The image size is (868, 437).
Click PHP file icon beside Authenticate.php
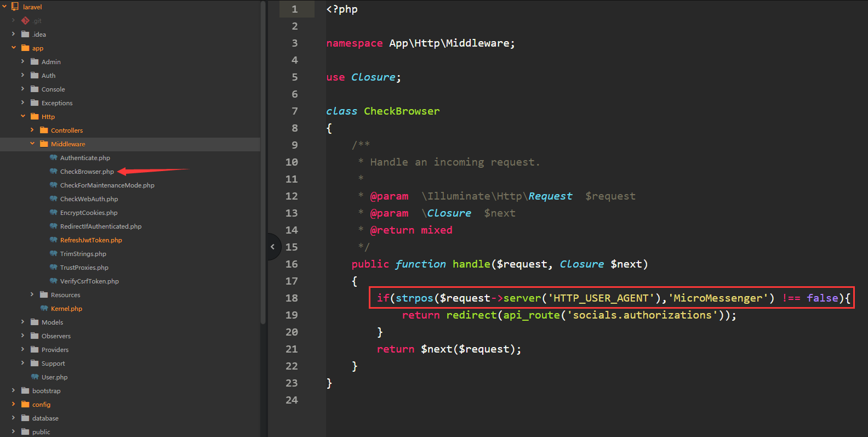click(x=53, y=157)
